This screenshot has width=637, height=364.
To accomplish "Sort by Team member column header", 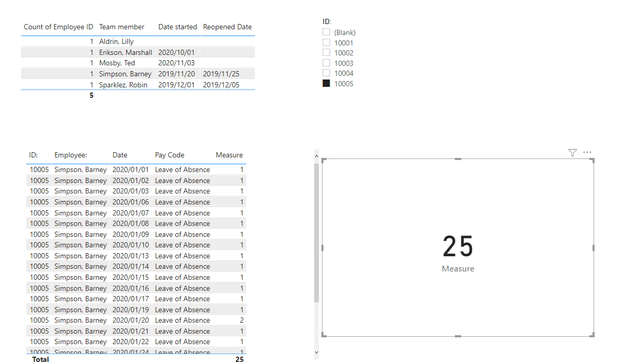I will [122, 27].
